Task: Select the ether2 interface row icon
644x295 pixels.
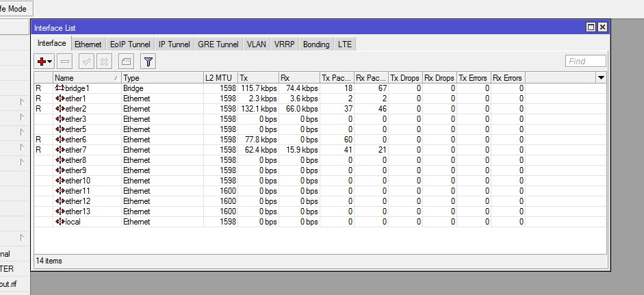Action: [60, 108]
